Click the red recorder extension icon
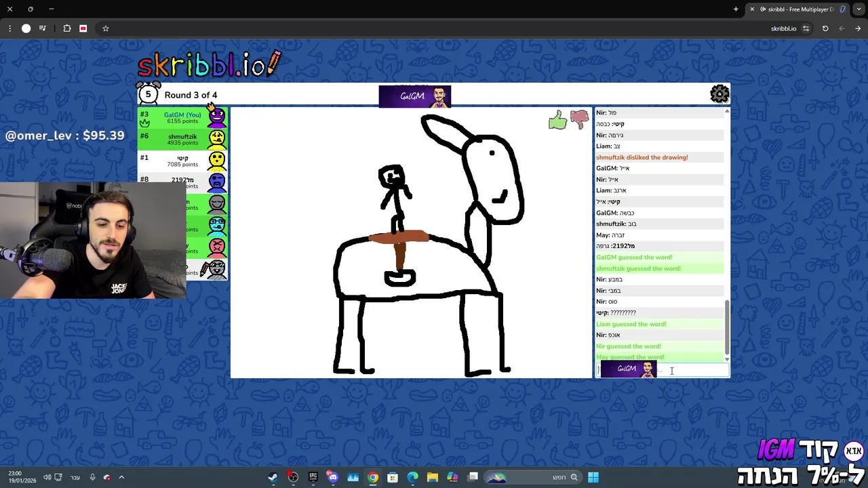The height and width of the screenshot is (488, 868). [x=83, y=28]
